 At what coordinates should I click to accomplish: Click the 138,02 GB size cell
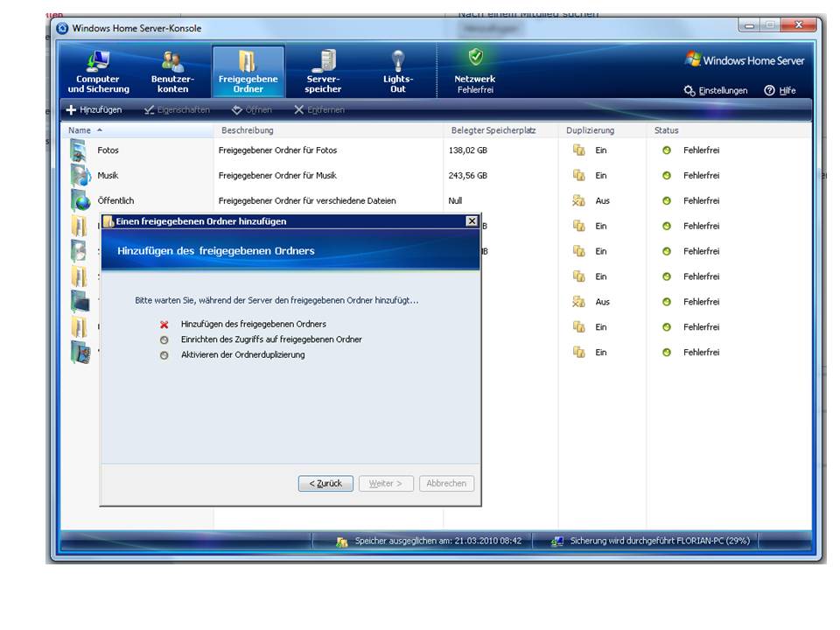tap(467, 150)
